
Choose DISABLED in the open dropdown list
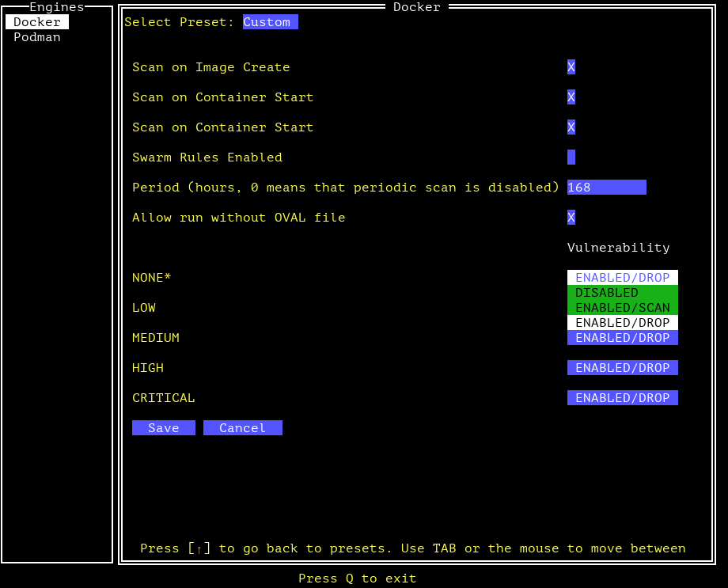pyautogui.click(x=622, y=293)
